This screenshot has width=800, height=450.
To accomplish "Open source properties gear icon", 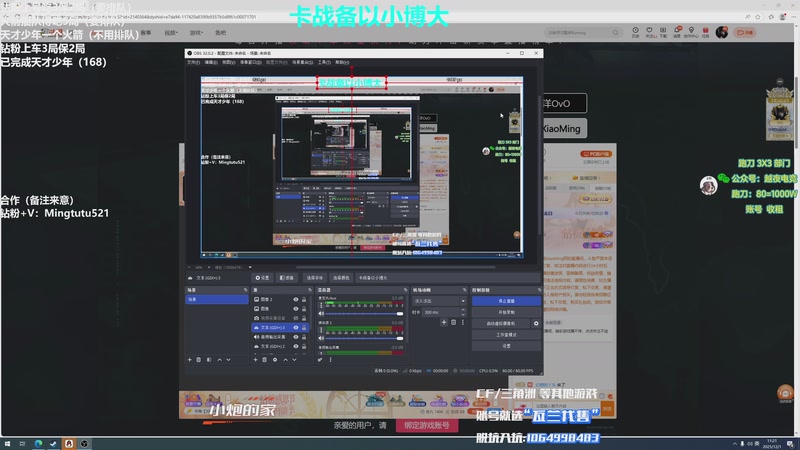I will pyautogui.click(x=275, y=360).
